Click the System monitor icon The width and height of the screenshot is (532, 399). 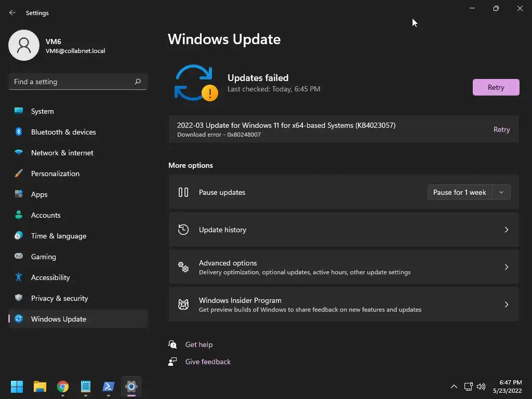(x=19, y=111)
